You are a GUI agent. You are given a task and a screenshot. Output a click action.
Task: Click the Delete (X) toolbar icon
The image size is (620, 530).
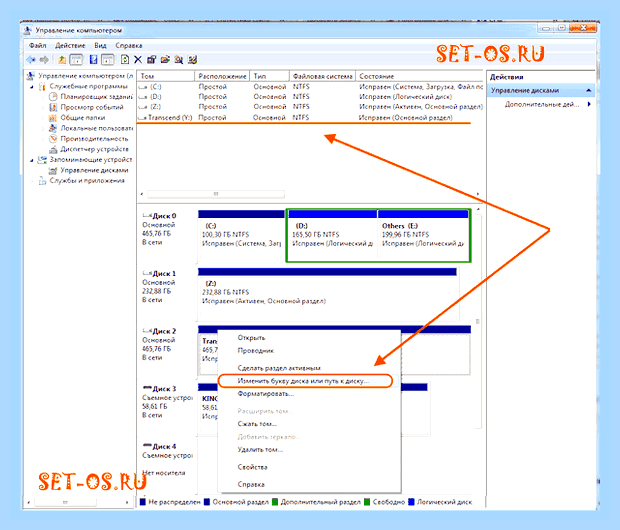(138, 60)
